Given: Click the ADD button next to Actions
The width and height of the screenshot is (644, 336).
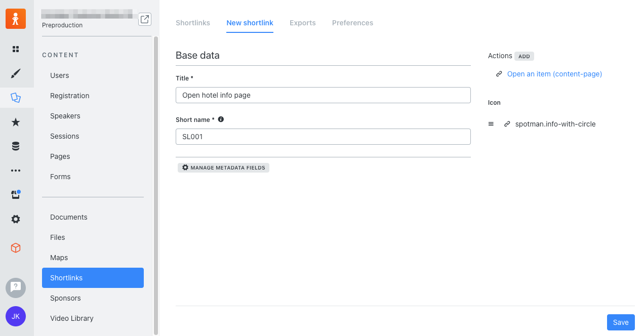Looking at the screenshot, I should point(524,56).
